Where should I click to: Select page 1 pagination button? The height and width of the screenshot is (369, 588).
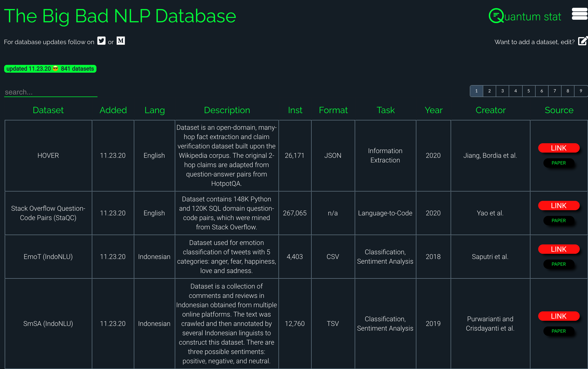coord(477,91)
